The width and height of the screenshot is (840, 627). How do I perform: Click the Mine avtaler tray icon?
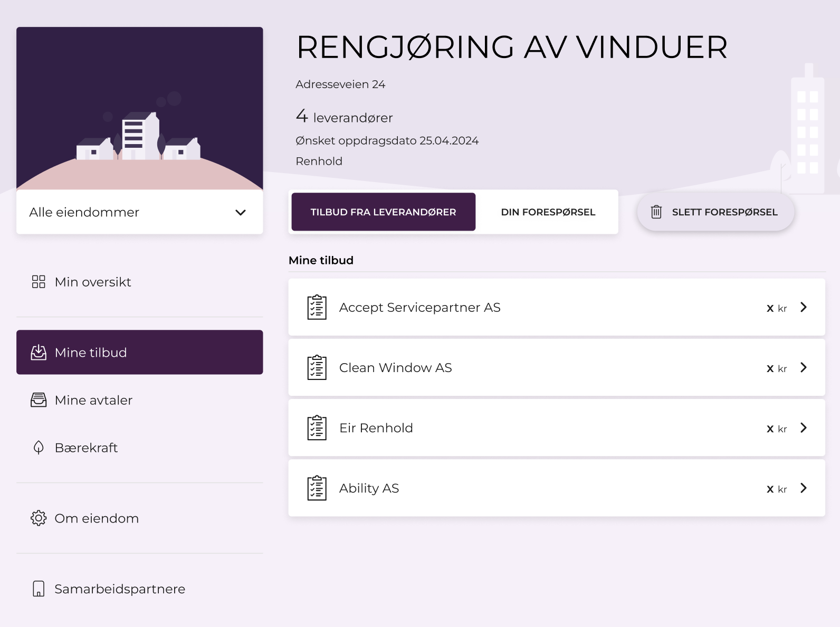[x=39, y=400]
